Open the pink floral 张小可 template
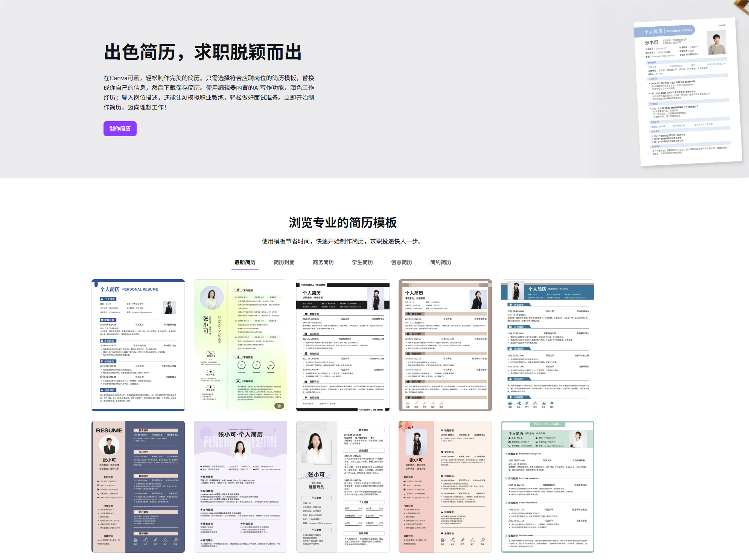Viewport: 749px width, 560px height. tap(445, 487)
